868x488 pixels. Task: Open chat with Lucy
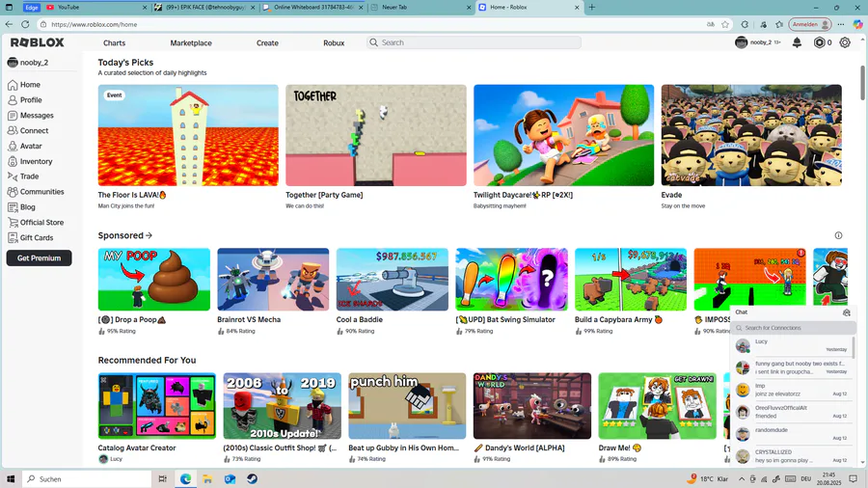point(792,346)
